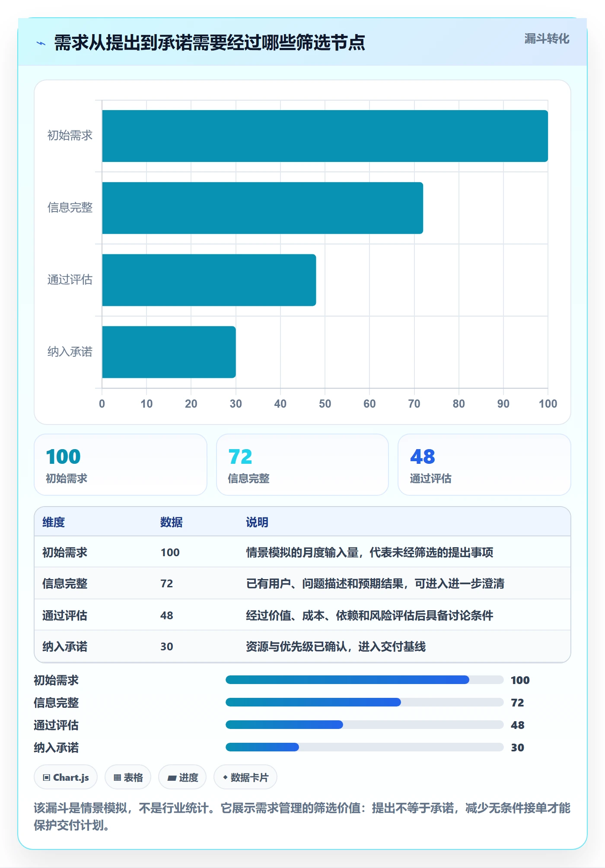Click the description starting with 经过价值
The width and height of the screenshot is (605, 868).
coord(369,615)
